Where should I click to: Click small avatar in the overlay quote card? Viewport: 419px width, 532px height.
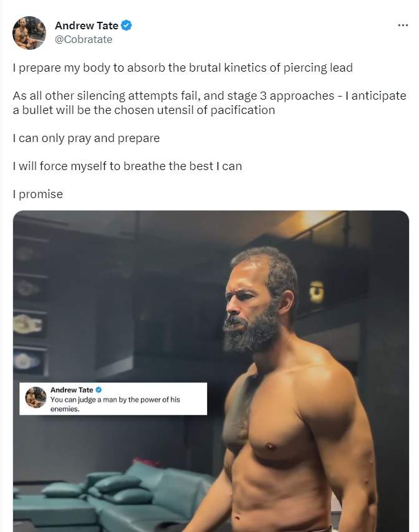click(36, 397)
